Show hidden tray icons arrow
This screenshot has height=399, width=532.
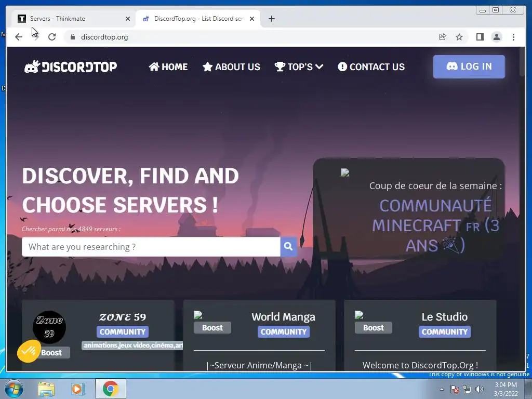(442, 389)
